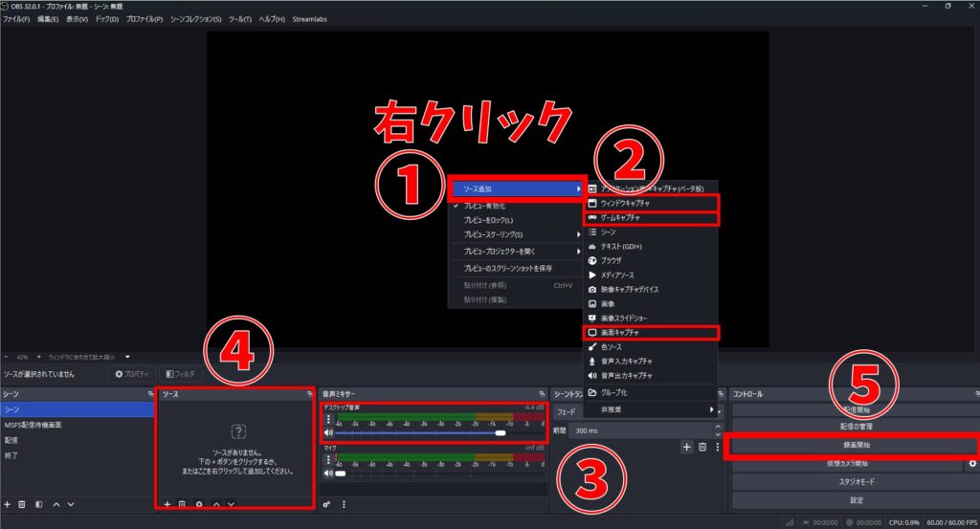This screenshot has width=980, height=529.
Task: Open source properties gear in sources toolbar
Action: click(199, 504)
